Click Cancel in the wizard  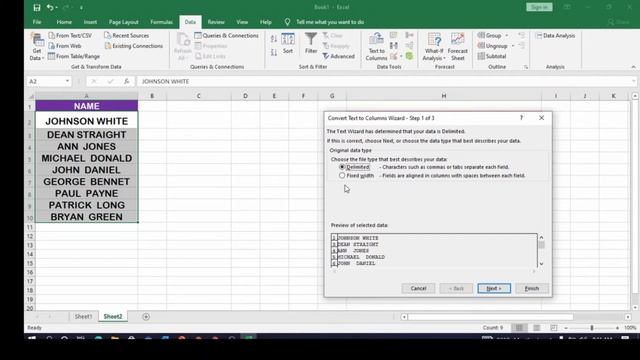pyautogui.click(x=418, y=288)
